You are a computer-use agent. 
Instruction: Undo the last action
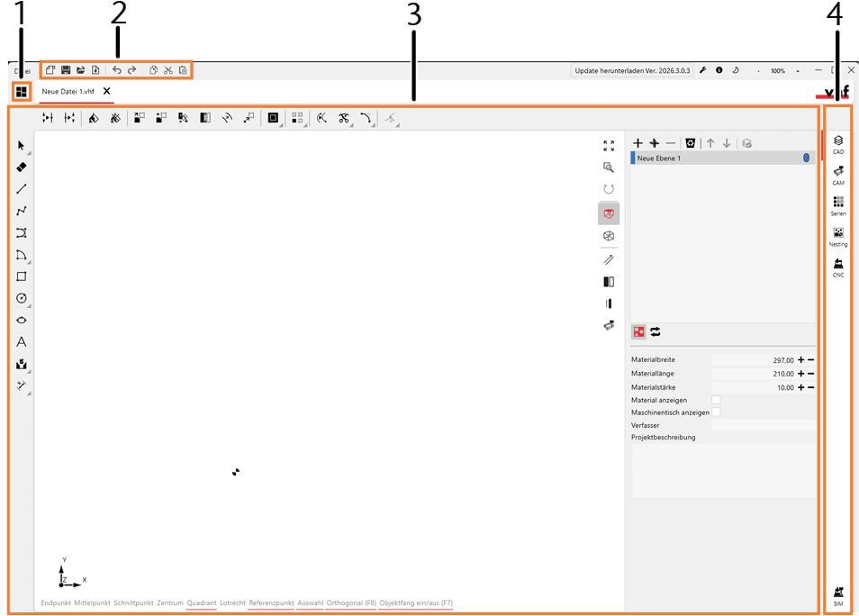(117, 70)
